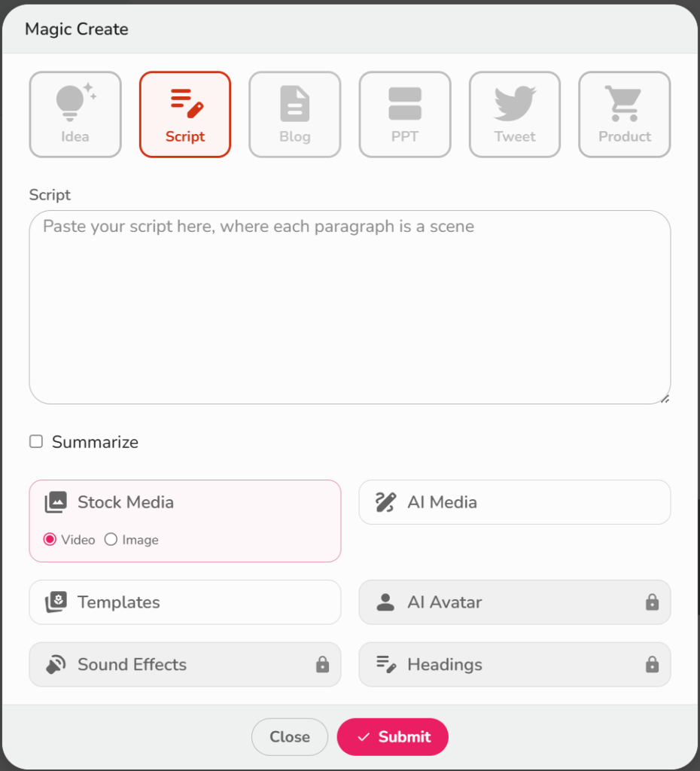Choose the Product shopping cart icon
Viewport: 700px width, 771px height.
tap(624, 103)
